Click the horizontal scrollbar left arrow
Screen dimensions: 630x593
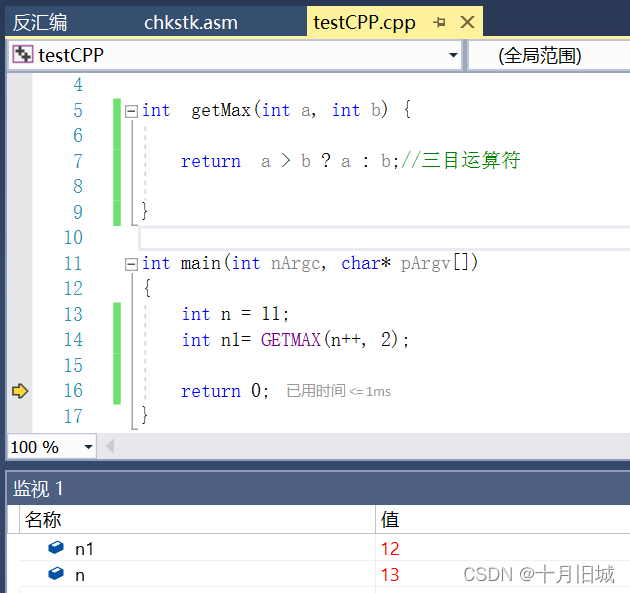click(110, 446)
